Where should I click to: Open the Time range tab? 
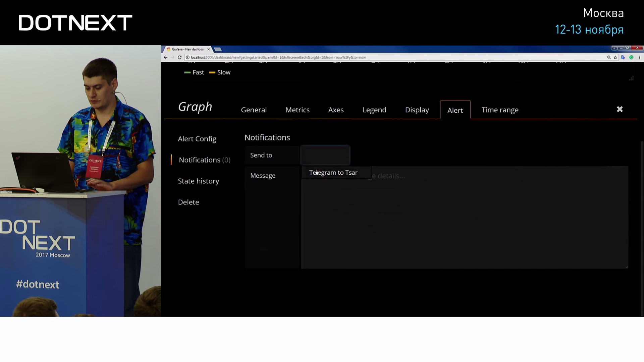coord(500,110)
